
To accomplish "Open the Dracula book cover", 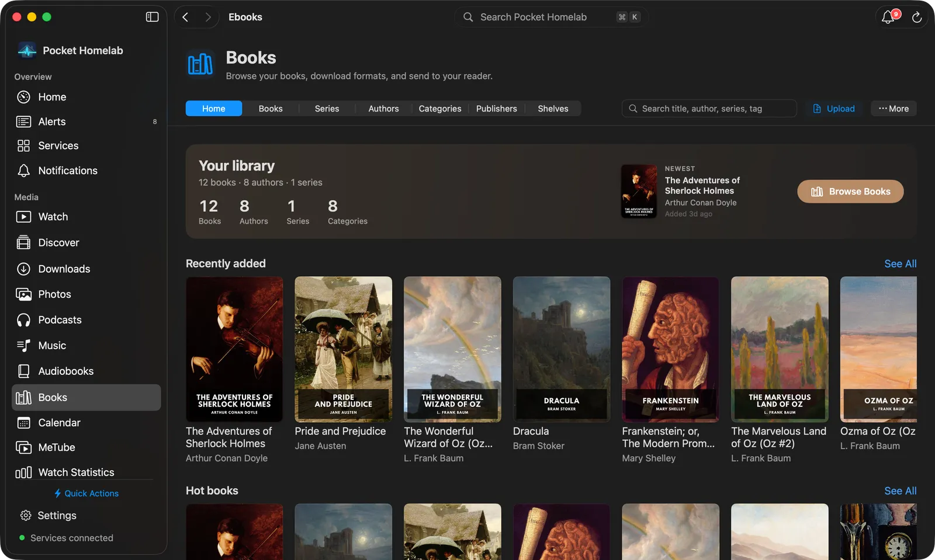I will pos(562,349).
